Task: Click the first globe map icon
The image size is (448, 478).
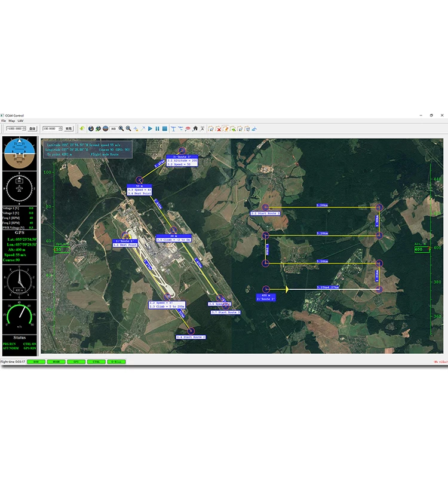Action: point(91,128)
